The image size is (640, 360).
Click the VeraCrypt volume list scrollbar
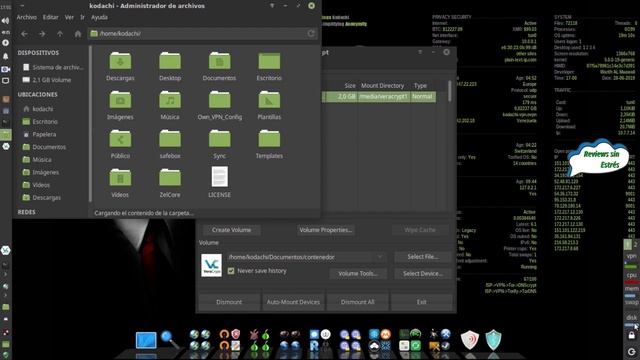449,91
